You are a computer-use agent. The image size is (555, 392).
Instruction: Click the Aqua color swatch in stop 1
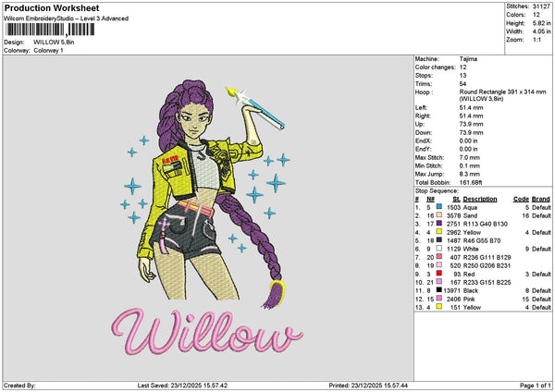438,207
